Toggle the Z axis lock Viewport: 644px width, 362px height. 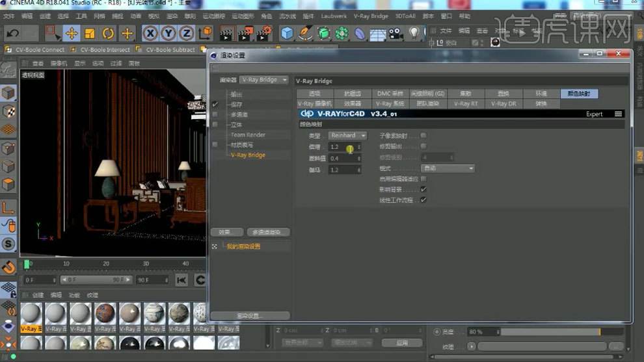tap(187, 33)
